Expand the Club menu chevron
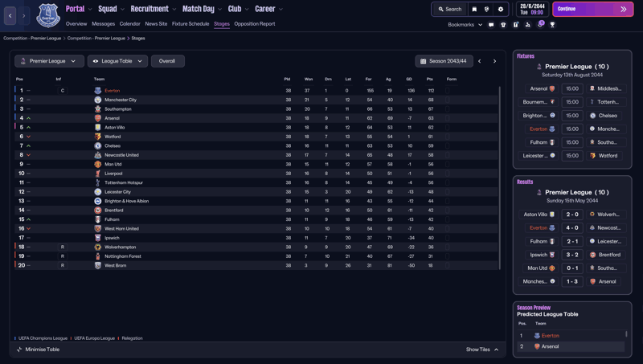643x364 pixels. [247, 10]
